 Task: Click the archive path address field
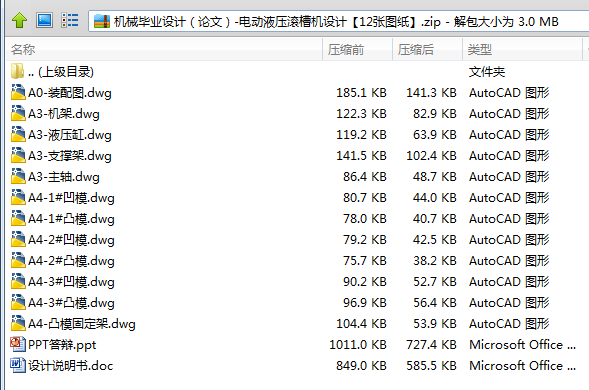pyautogui.click(x=339, y=21)
